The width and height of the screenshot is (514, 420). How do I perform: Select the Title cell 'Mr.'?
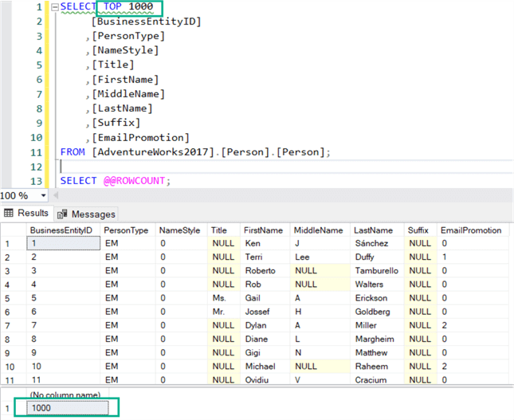224,312
